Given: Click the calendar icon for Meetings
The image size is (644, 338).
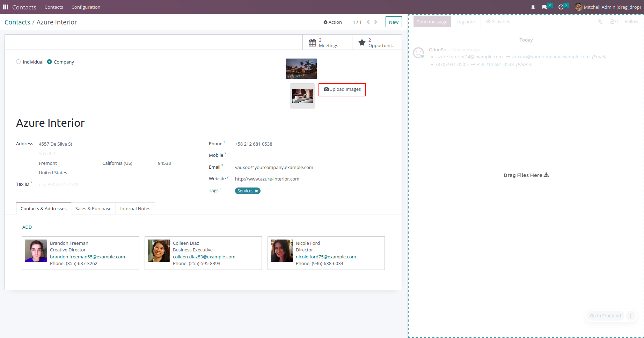Looking at the screenshot, I should click(x=313, y=43).
